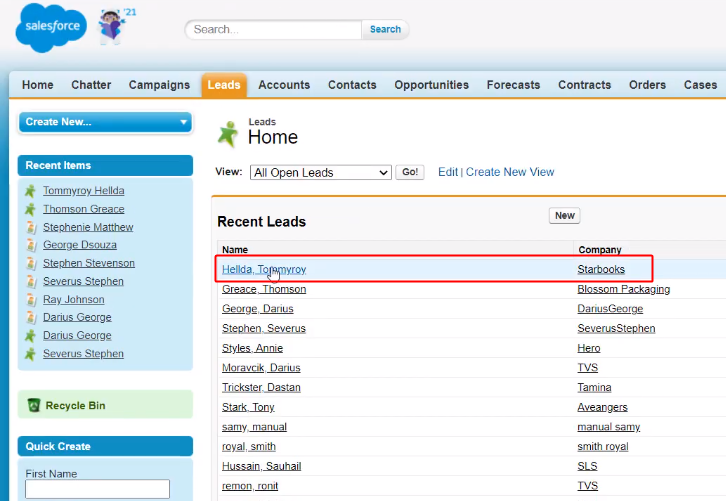Open the Create New dropdown
This screenshot has width=726, height=501.
pyautogui.click(x=106, y=122)
